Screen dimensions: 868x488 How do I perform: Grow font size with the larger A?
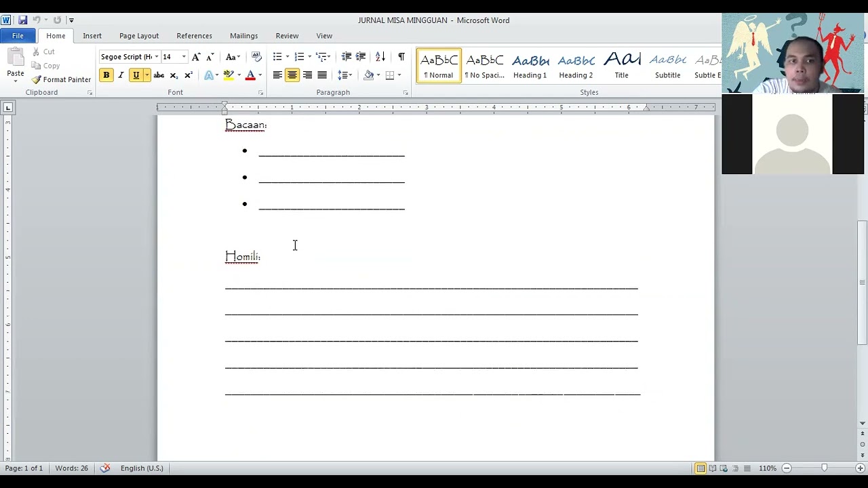point(196,57)
